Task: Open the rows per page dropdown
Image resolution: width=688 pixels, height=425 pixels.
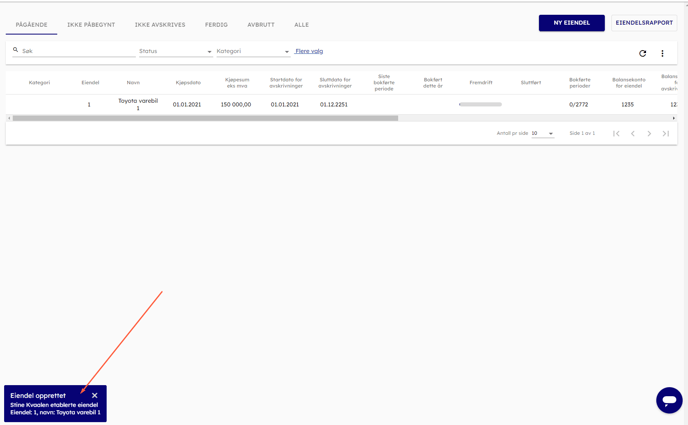Action: pos(542,133)
